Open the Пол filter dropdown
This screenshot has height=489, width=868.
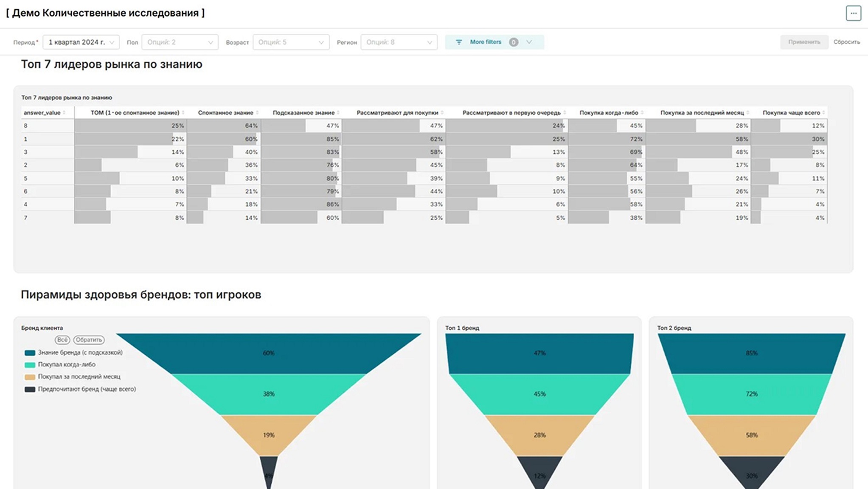(x=180, y=42)
